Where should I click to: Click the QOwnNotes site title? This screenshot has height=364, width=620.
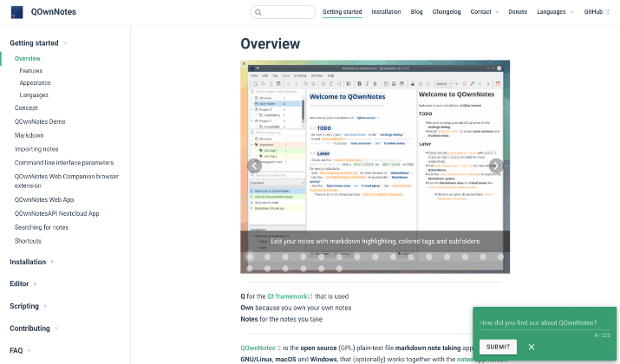pyautogui.click(x=54, y=12)
